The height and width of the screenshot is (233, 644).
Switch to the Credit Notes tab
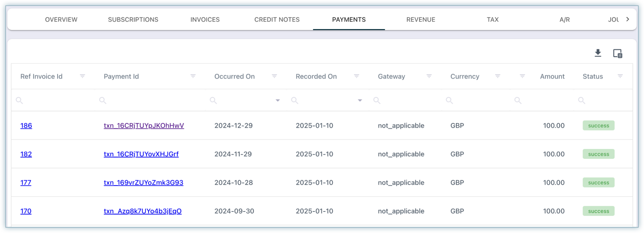coord(277,20)
